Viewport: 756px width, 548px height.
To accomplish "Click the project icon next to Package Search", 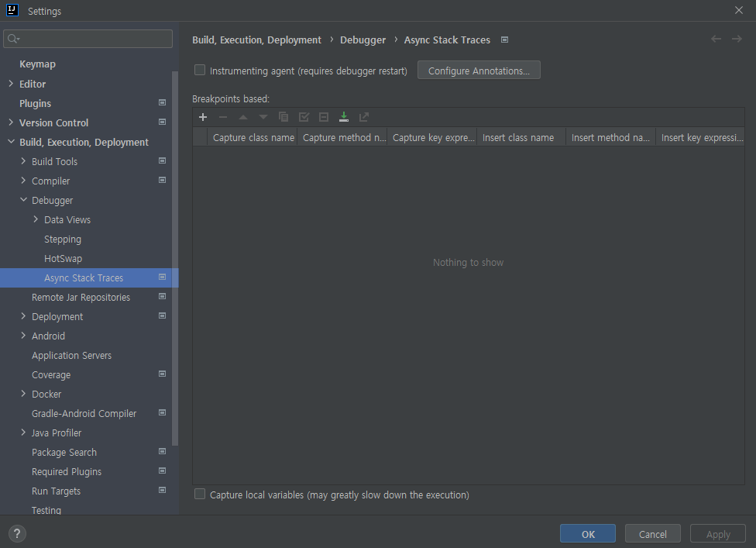I will [163, 452].
